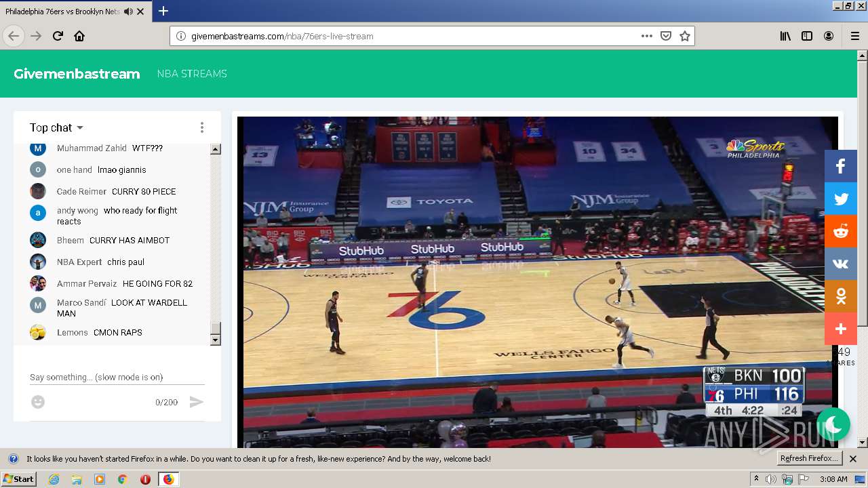Click the system tray volume icon
This screenshot has width=868, height=488.
771,479
